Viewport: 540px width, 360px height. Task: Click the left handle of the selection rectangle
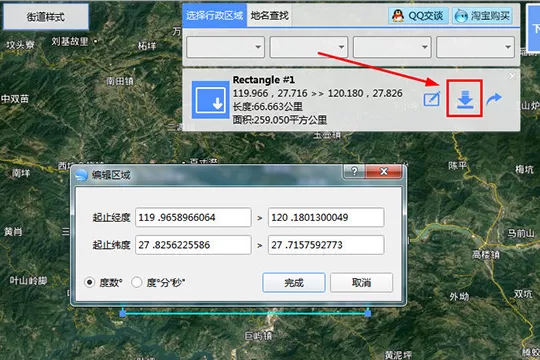click(123, 313)
